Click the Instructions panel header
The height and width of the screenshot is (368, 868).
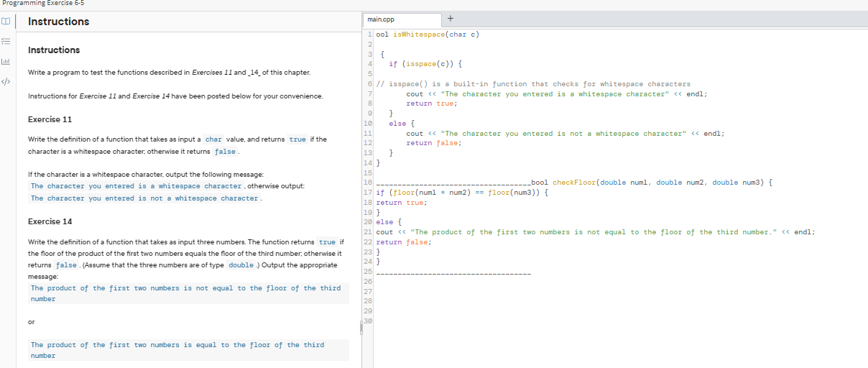[58, 22]
